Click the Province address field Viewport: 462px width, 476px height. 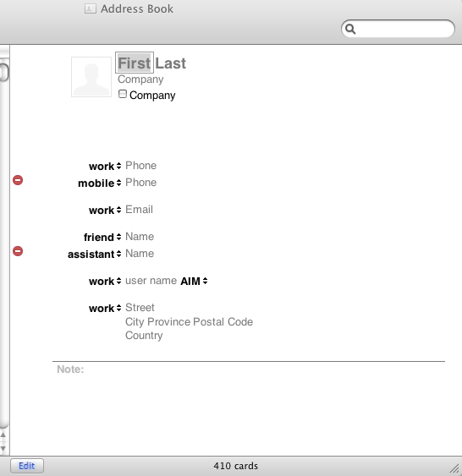[168, 322]
